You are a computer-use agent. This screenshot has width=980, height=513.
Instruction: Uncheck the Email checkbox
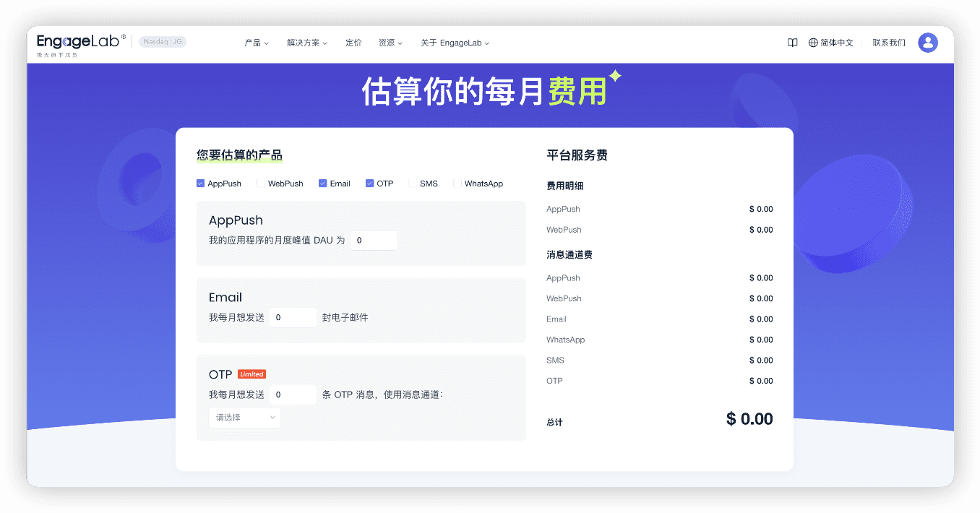coord(323,184)
